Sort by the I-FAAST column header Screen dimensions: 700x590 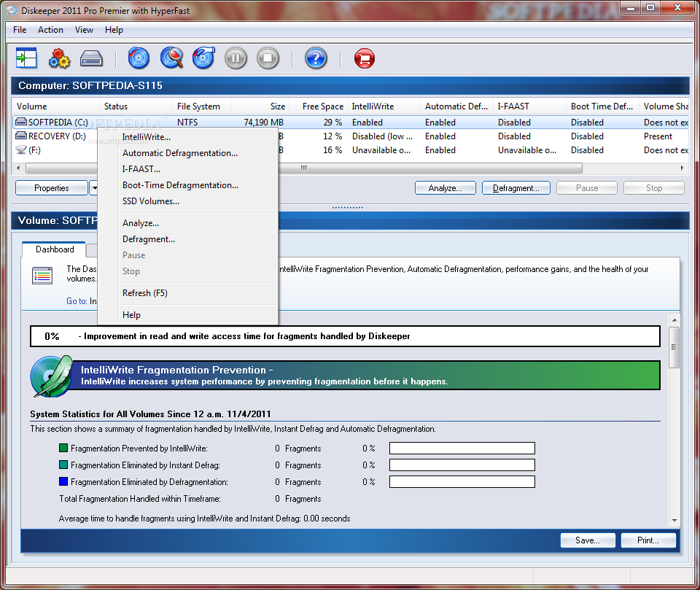point(529,106)
